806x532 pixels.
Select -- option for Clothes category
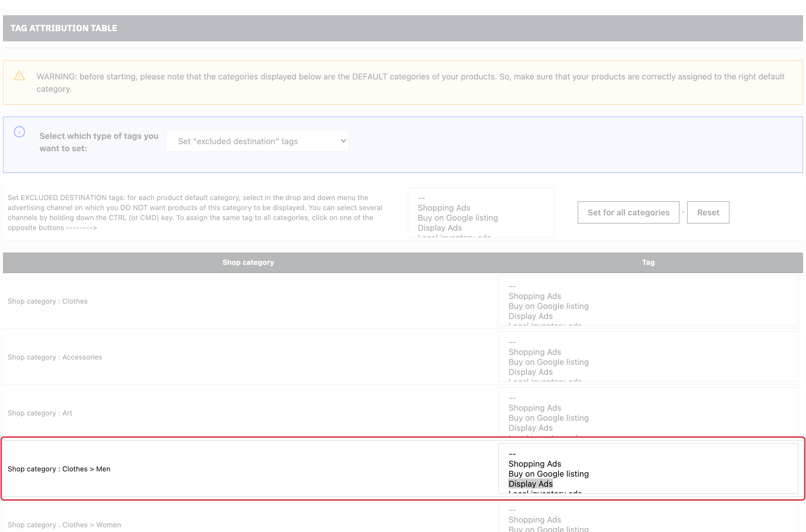click(x=512, y=286)
